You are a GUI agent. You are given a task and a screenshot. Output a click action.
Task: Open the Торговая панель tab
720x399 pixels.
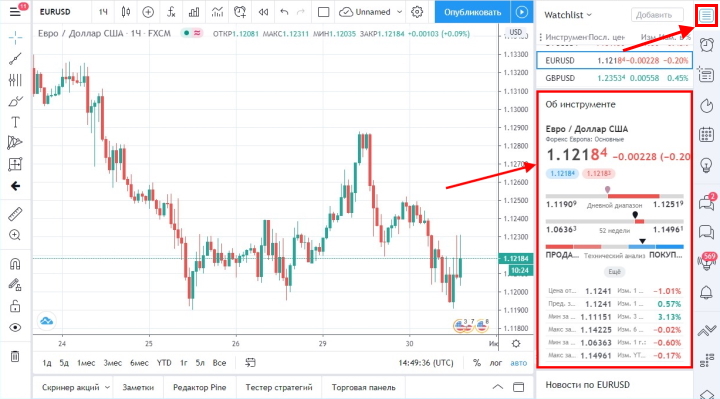[x=364, y=388]
